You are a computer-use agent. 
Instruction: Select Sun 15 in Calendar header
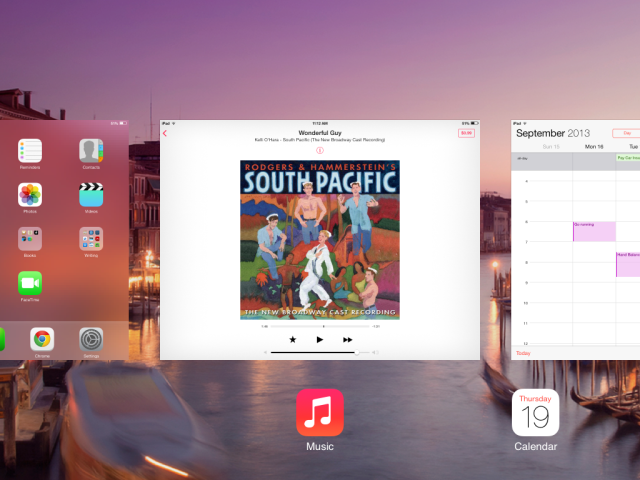pyautogui.click(x=551, y=147)
